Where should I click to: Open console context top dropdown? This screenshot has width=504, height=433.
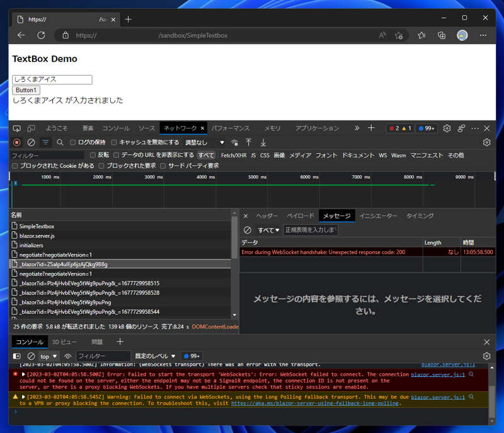[x=49, y=356]
